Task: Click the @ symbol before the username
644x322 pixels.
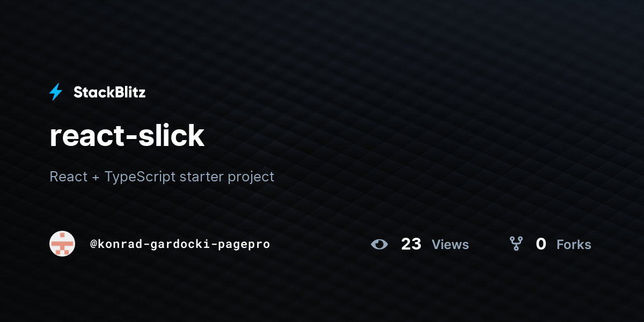Action: click(x=93, y=244)
